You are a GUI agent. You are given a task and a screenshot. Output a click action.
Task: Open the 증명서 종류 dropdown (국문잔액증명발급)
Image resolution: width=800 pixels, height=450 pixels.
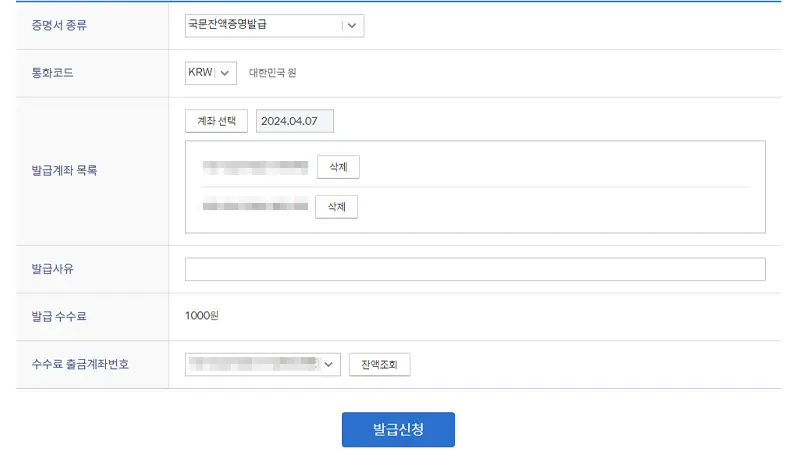[274, 26]
